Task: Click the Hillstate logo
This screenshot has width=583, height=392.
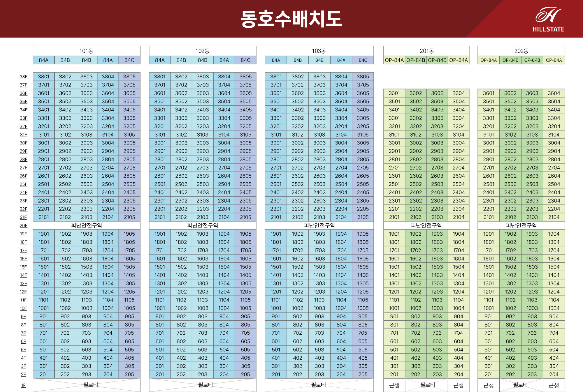Action: pyautogui.click(x=548, y=19)
